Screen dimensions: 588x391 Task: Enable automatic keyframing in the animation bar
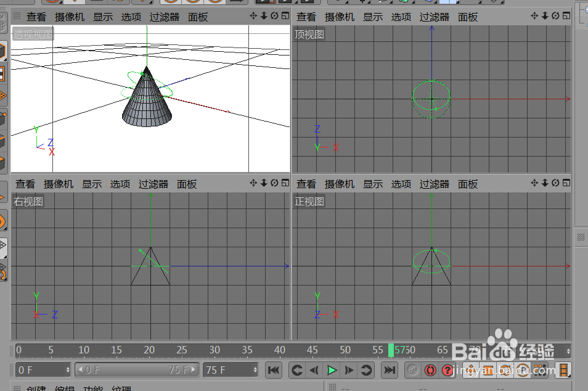430,370
